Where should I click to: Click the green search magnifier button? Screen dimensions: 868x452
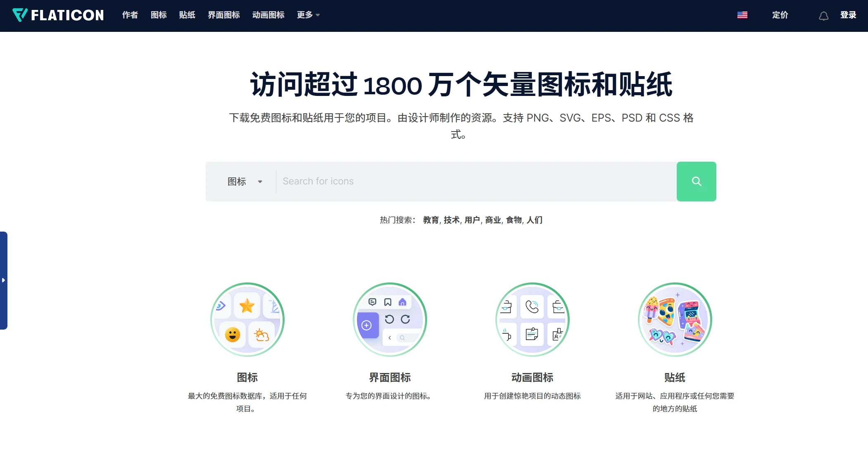[x=696, y=181]
